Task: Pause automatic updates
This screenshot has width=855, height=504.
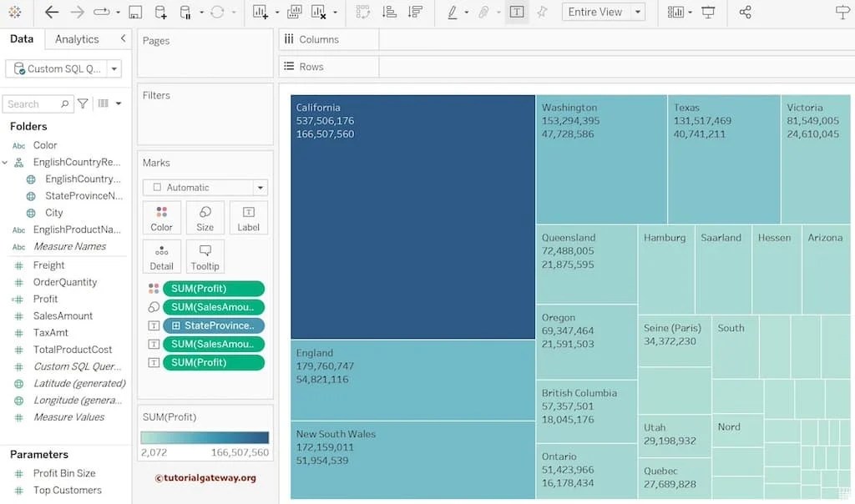Action: click(186, 12)
